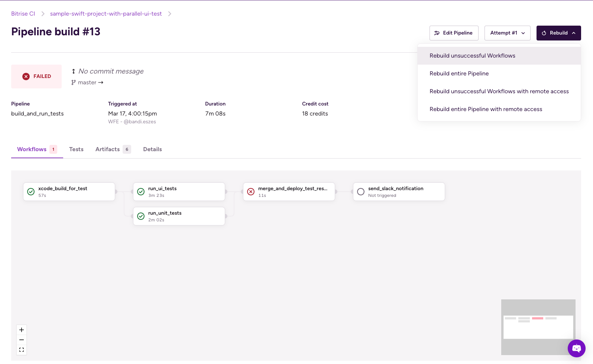Open the run_unit_tests workflow node
Screen dimensions: 593x364
pyautogui.click(x=179, y=216)
